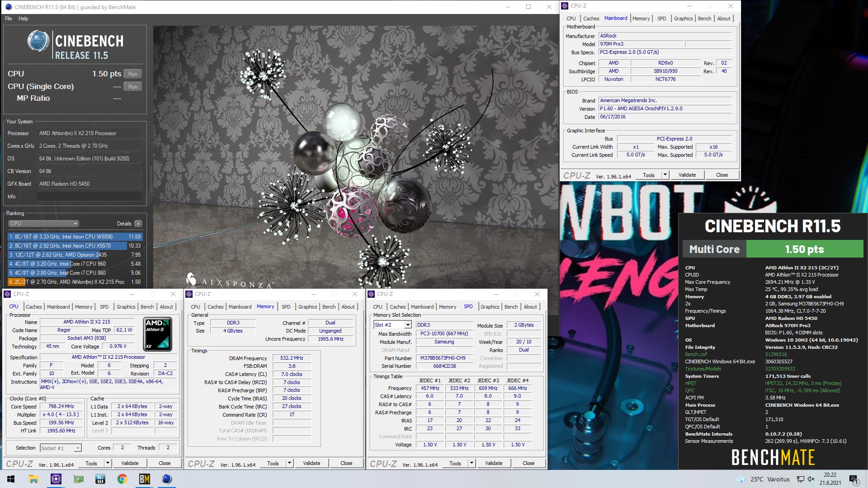The width and height of the screenshot is (868, 488).
Task: Click Cinebench title bar app icon
Action: pos(8,7)
